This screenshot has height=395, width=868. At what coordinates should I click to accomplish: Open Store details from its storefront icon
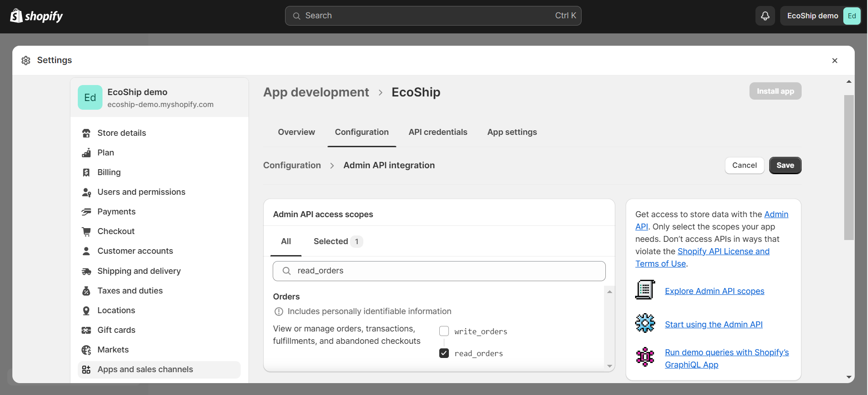tap(86, 133)
